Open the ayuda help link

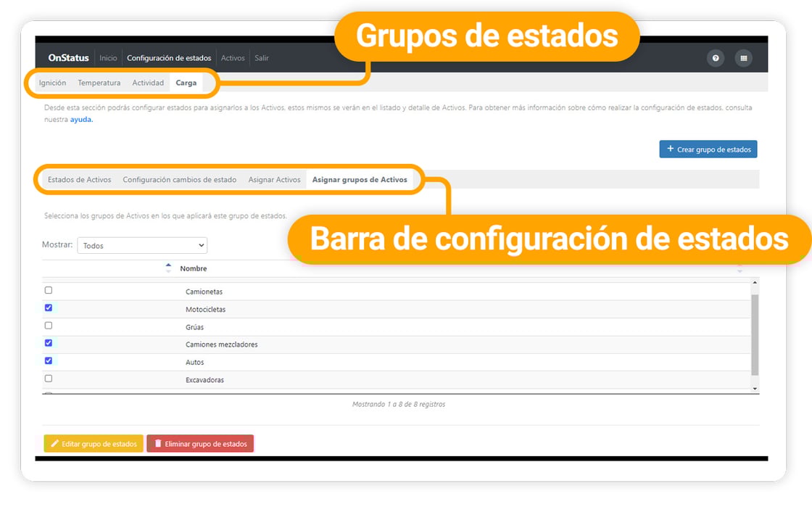[x=81, y=120]
